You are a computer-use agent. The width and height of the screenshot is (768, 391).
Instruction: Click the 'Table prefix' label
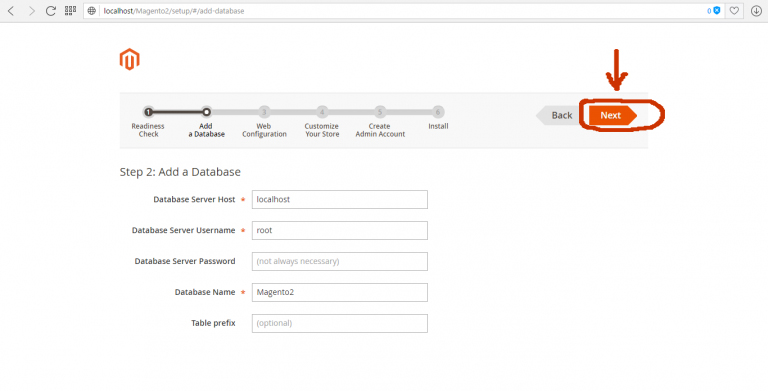[214, 323]
